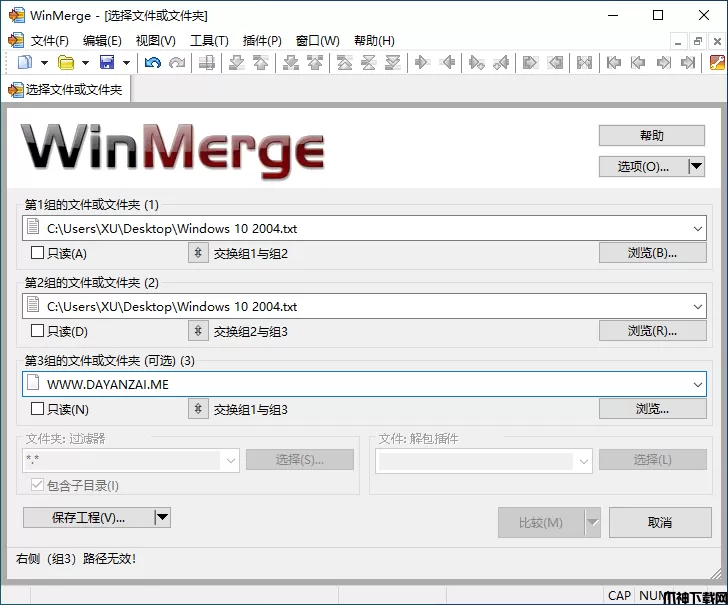Open the 文件(F) menu
728x605 pixels.
tap(49, 41)
